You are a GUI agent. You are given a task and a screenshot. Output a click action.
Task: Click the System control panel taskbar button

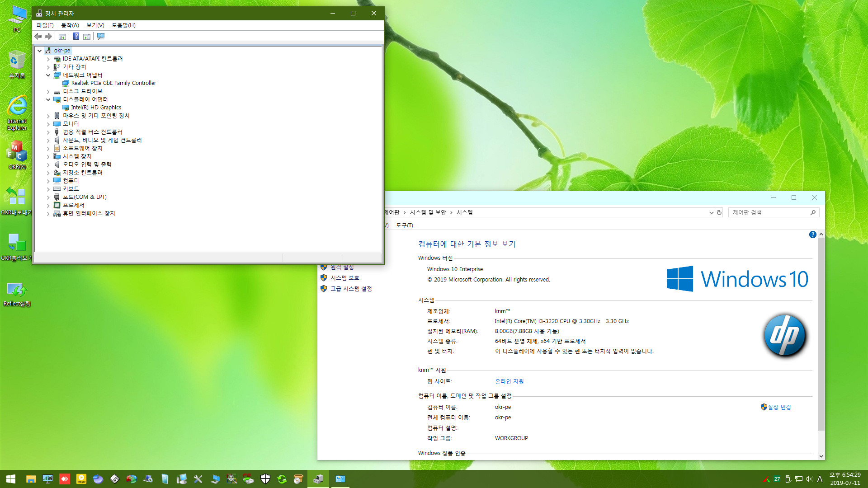coord(340,479)
